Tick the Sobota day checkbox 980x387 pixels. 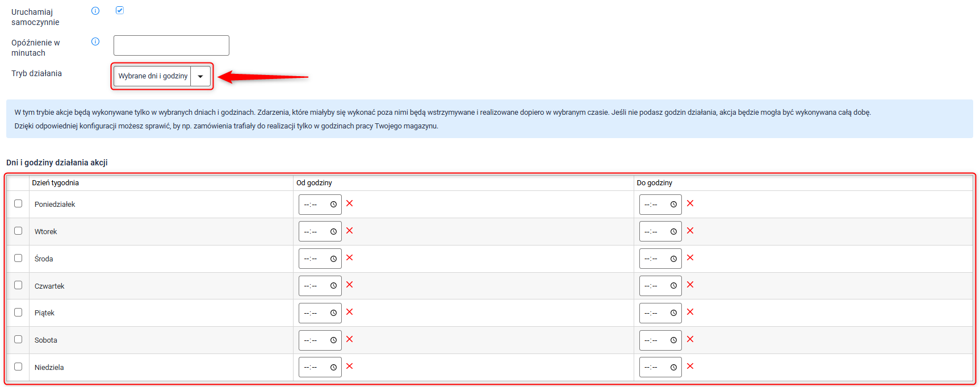coord(18,339)
